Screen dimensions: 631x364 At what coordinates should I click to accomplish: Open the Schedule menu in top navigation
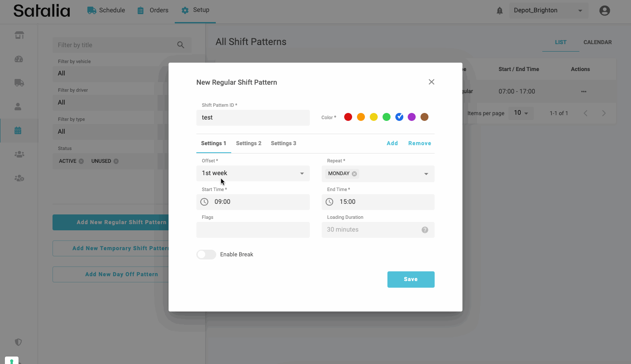click(106, 10)
